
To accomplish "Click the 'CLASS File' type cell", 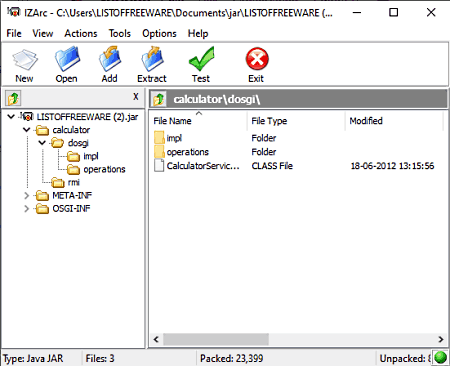I will coord(272,166).
